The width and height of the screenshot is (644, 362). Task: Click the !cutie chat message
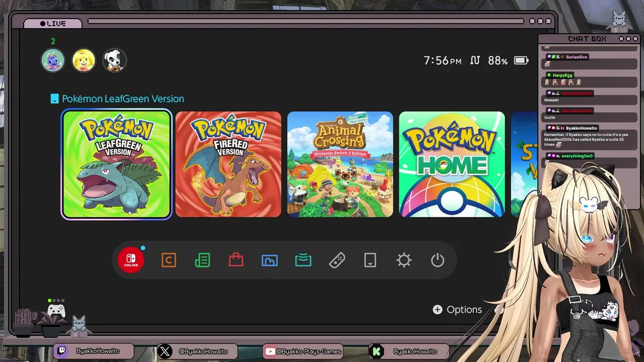[550, 118]
